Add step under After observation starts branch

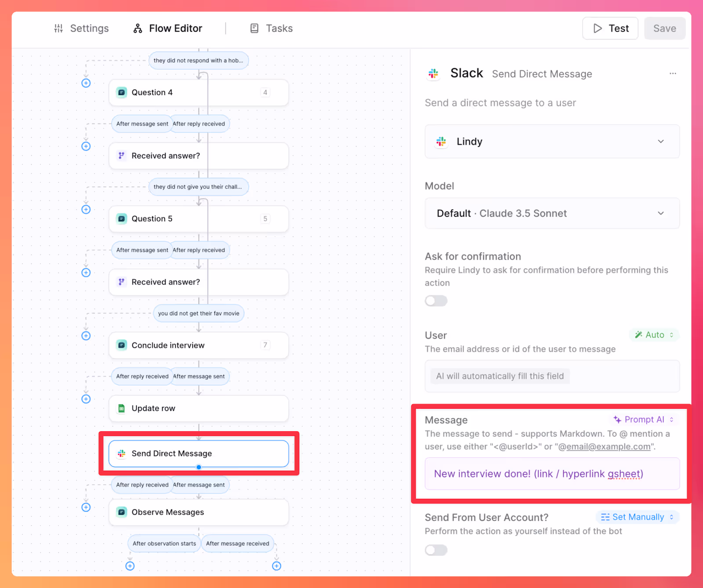[x=130, y=566]
